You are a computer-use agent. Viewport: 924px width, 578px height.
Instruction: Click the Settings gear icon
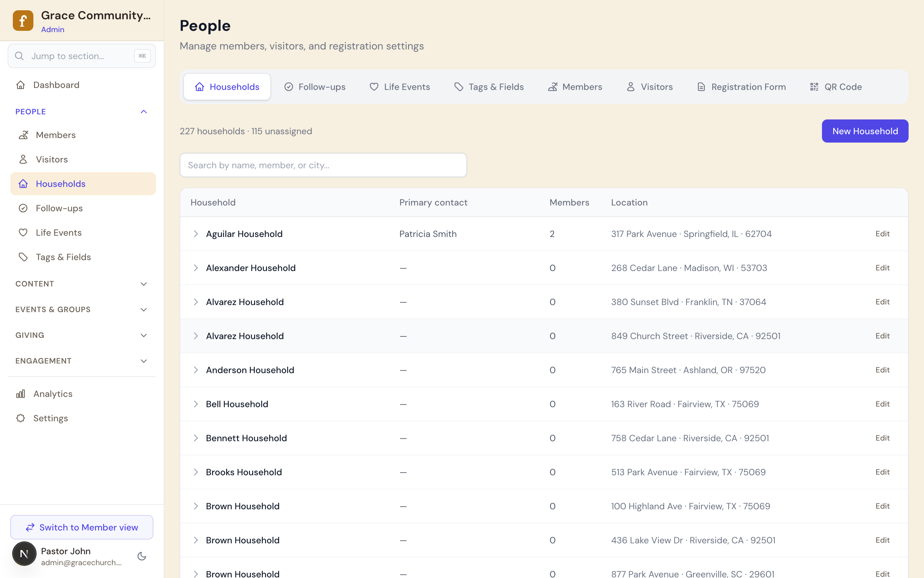pyautogui.click(x=21, y=418)
